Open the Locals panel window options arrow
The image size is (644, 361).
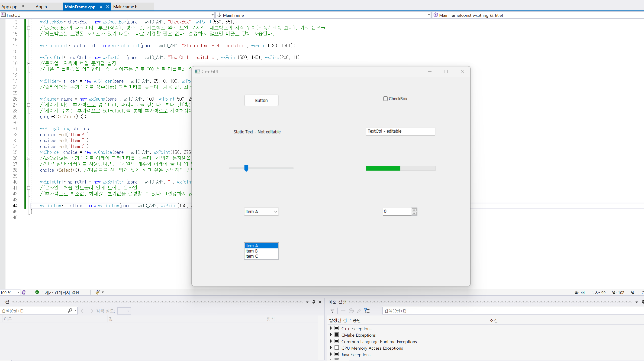(307, 302)
